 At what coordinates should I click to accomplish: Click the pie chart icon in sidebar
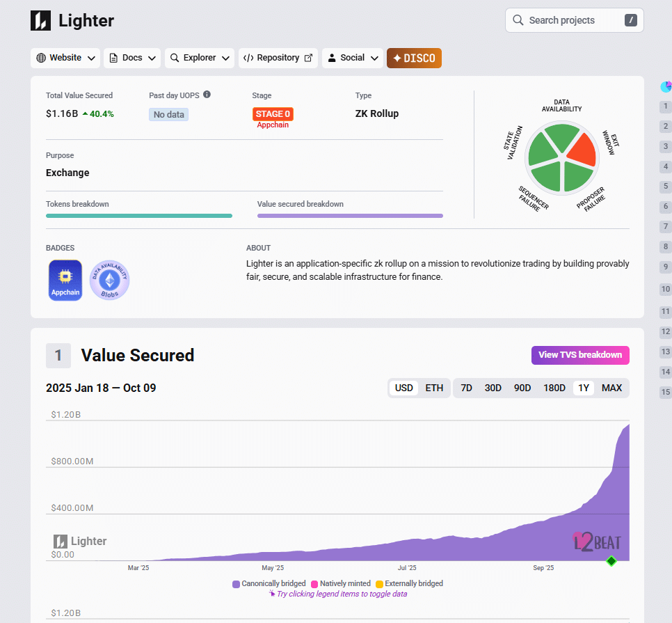666,86
